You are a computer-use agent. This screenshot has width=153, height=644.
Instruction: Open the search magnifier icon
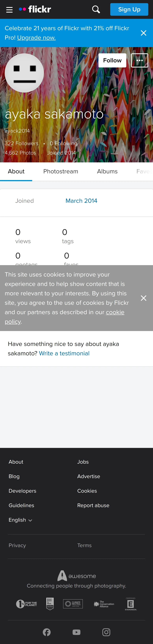coord(96,10)
